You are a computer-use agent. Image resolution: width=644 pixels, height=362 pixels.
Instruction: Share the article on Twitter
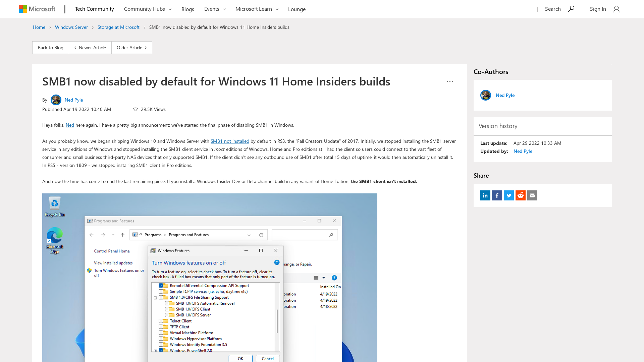(x=509, y=195)
